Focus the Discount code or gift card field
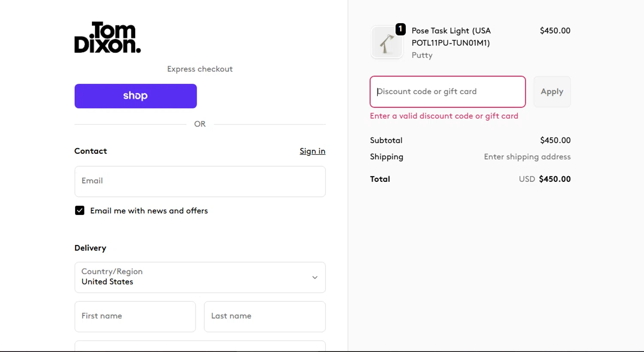The width and height of the screenshot is (644, 352). [x=448, y=92]
